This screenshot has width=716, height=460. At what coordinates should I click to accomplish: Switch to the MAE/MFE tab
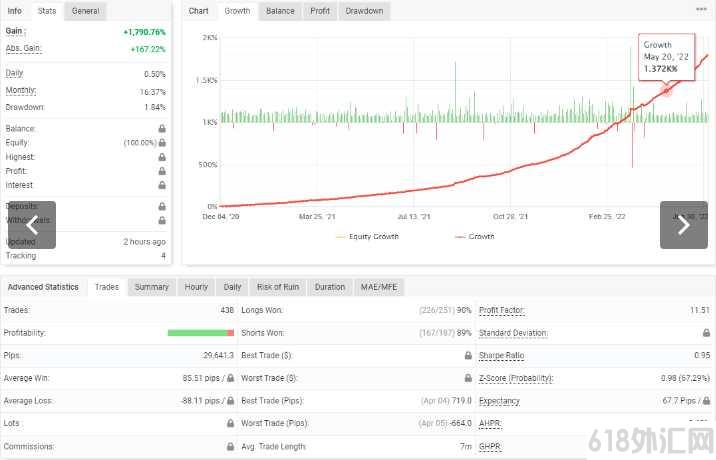pyautogui.click(x=379, y=287)
